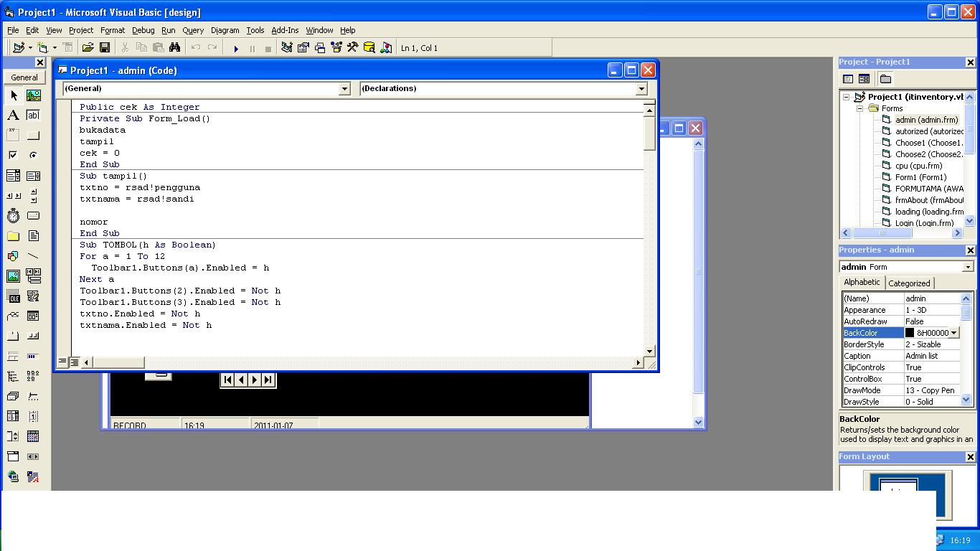
Task: Open Project via the folder toolbar icon
Action: 88,47
